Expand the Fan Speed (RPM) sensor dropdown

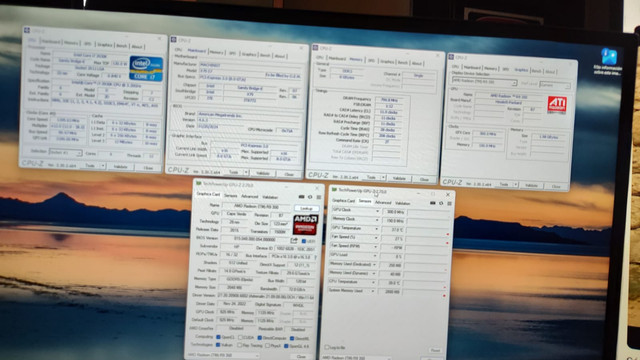376,247
